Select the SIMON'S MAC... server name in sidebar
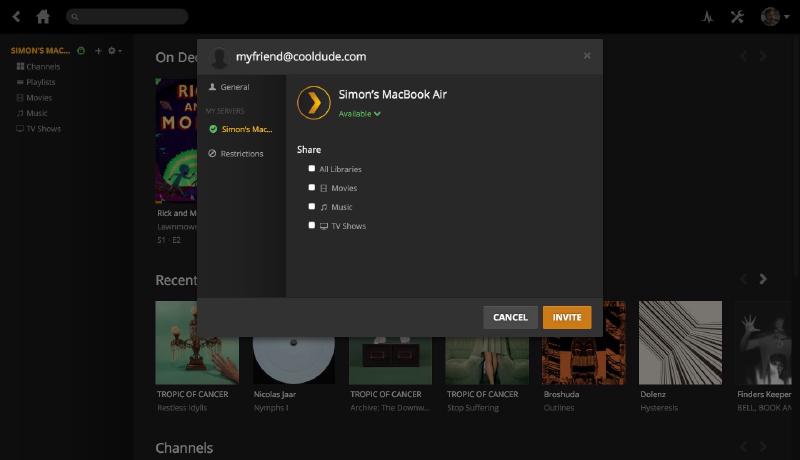The image size is (800, 460). [x=40, y=50]
